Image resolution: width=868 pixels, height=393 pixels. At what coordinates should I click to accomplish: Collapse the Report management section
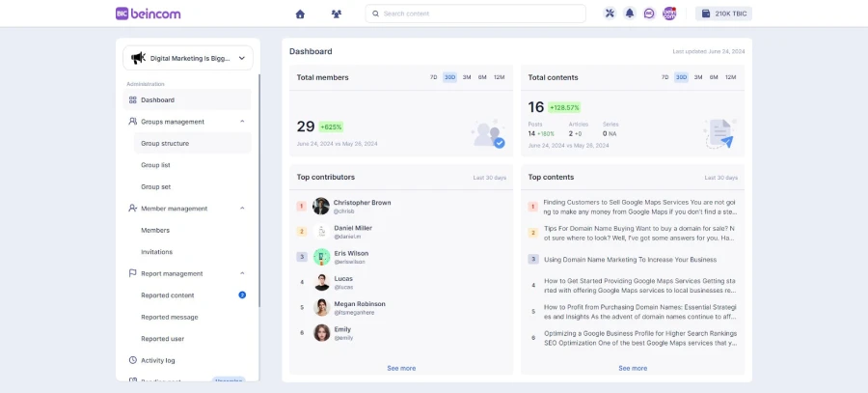click(x=242, y=273)
